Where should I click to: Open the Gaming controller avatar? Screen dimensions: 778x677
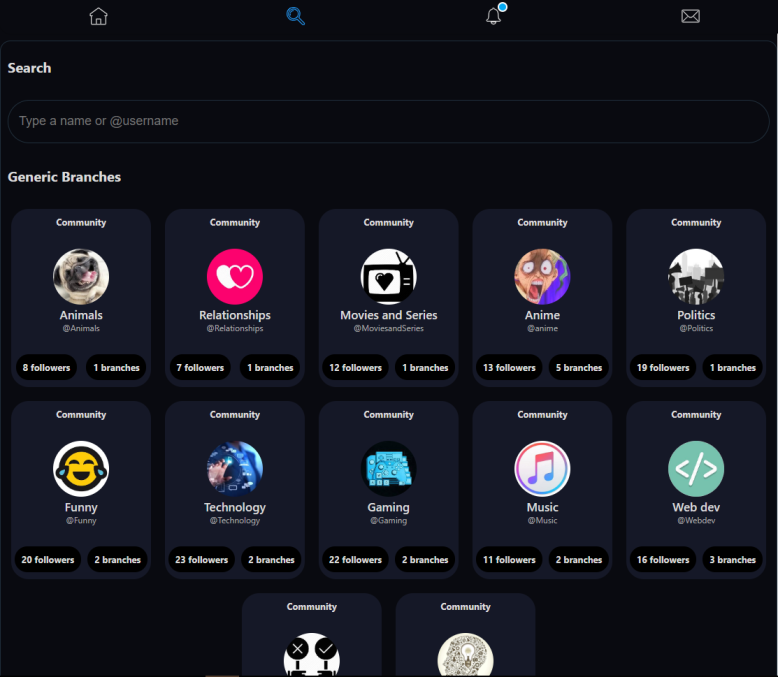click(389, 469)
